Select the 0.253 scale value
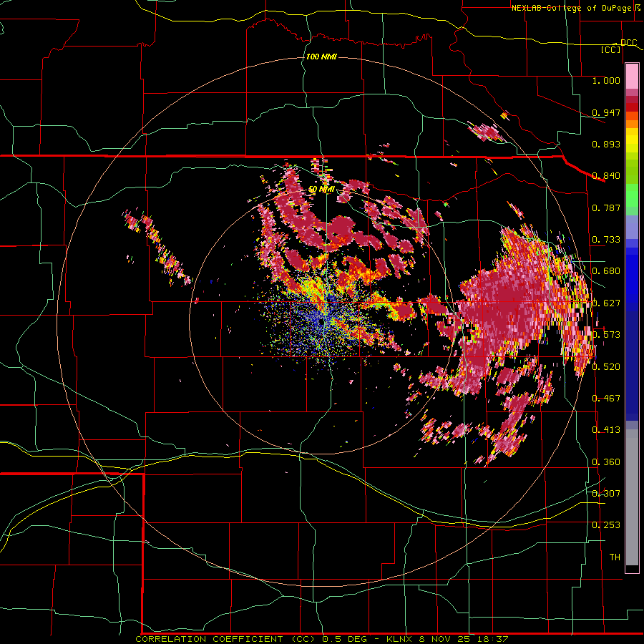This screenshot has height=644, width=644. [606, 525]
